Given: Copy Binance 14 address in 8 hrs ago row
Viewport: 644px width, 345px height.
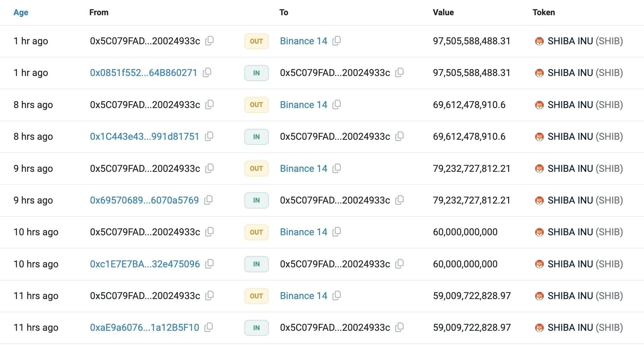Looking at the screenshot, I should coord(337,105).
